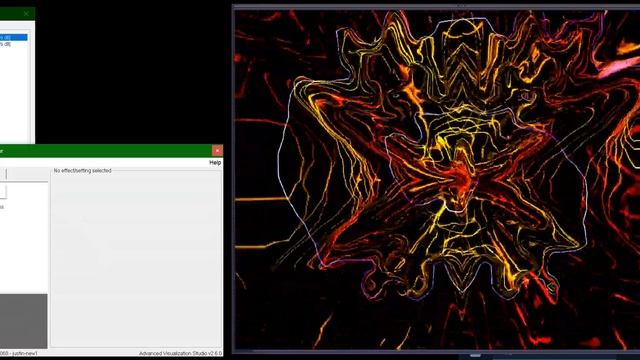
Task: Click the gray preview box in editor
Action: 23,321
